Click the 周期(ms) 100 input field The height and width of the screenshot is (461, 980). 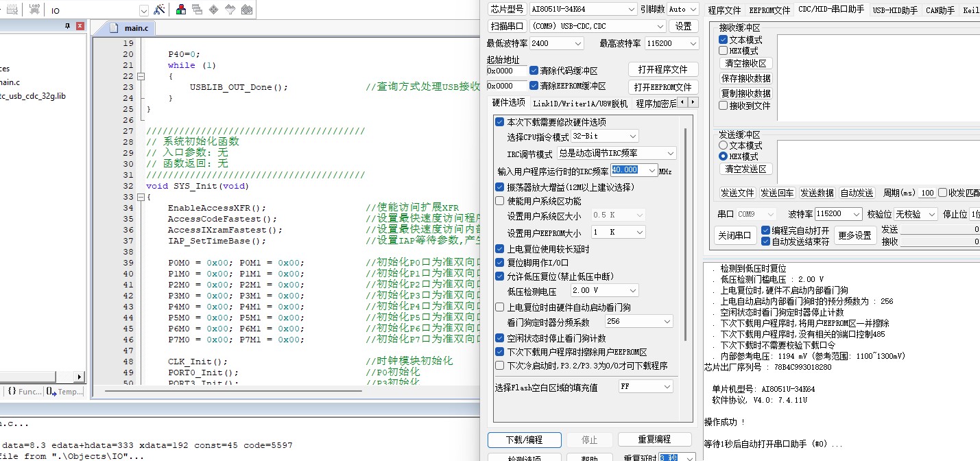pyautogui.click(x=927, y=193)
